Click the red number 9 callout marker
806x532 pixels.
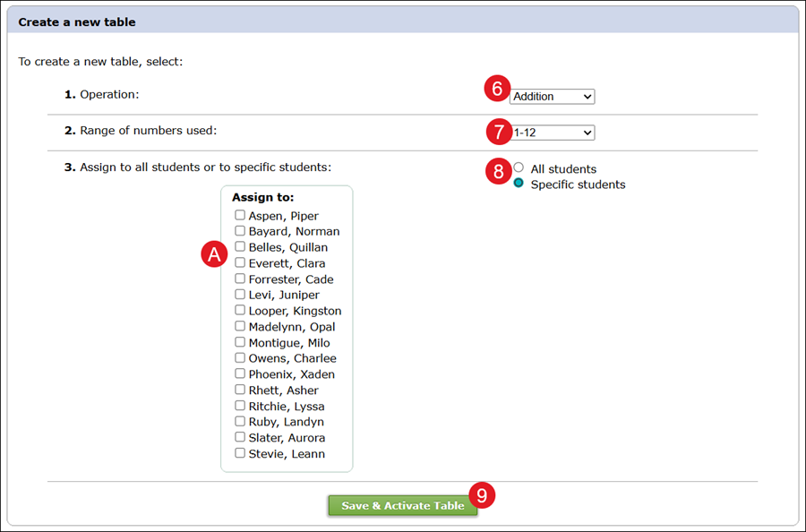[483, 495]
